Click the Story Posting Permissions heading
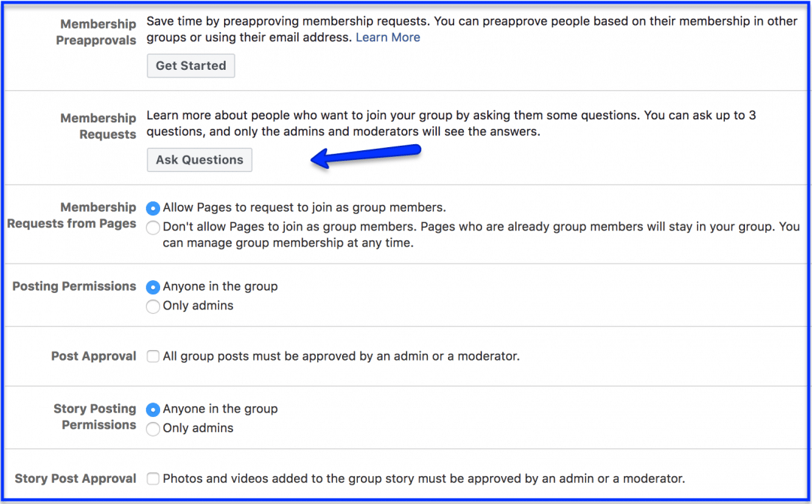Screen dimensions: 812x504 tap(95, 417)
